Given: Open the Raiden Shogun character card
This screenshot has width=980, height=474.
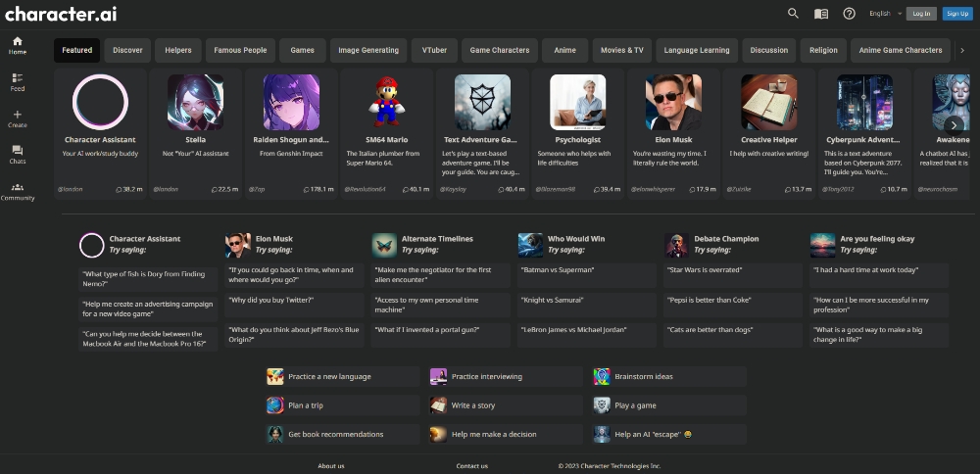Looking at the screenshot, I should click(x=291, y=133).
